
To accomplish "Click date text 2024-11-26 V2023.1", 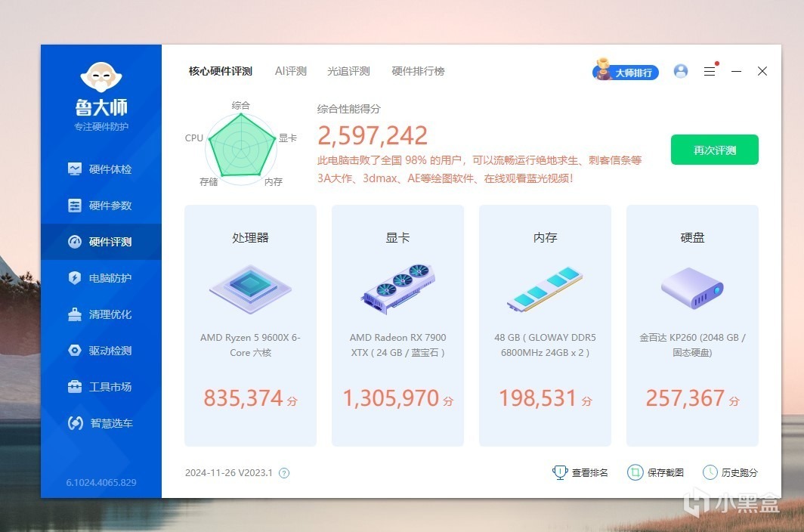I will (x=229, y=473).
